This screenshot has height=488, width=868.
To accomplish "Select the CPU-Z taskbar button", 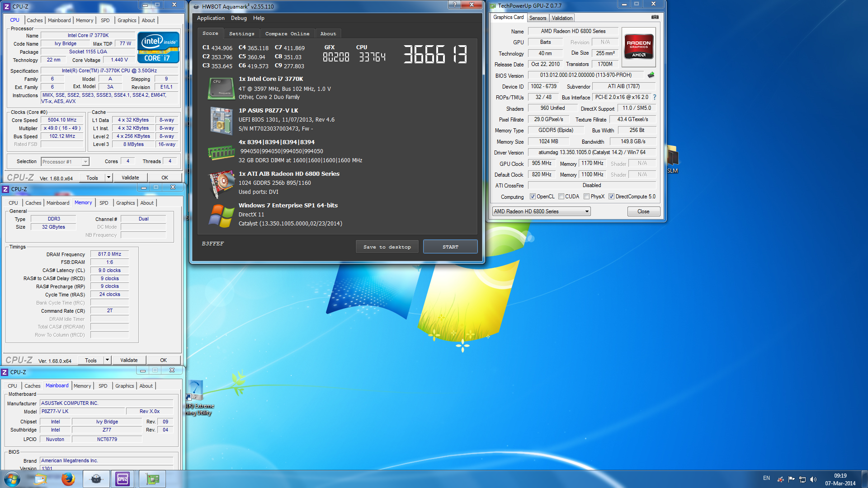I will point(123,479).
